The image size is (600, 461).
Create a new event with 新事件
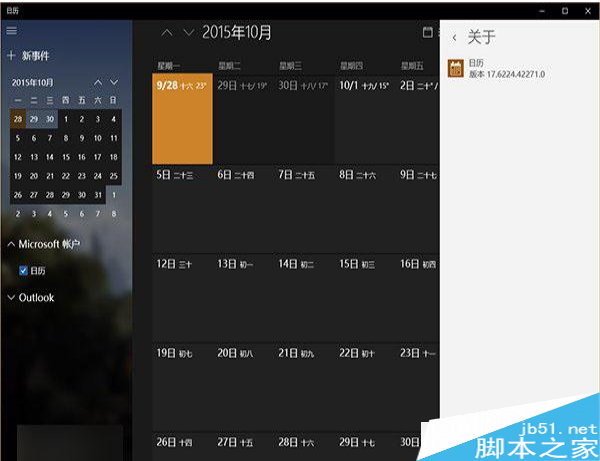tap(28, 56)
